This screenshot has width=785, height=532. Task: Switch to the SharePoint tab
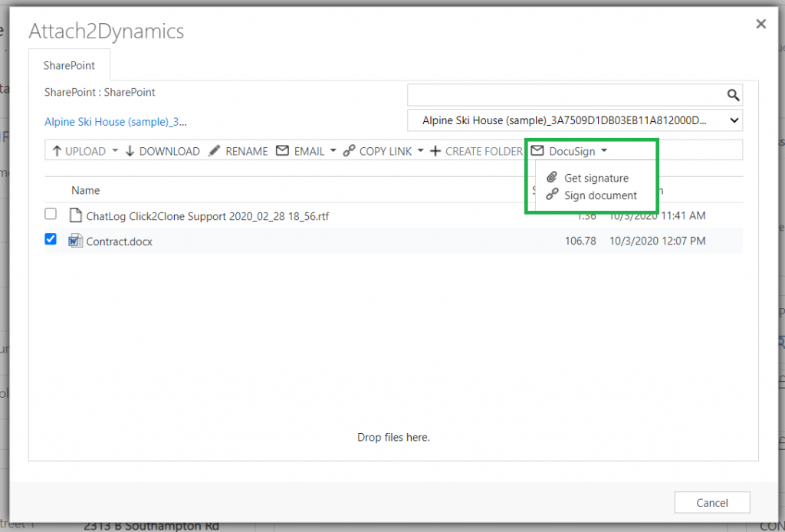[68, 65]
